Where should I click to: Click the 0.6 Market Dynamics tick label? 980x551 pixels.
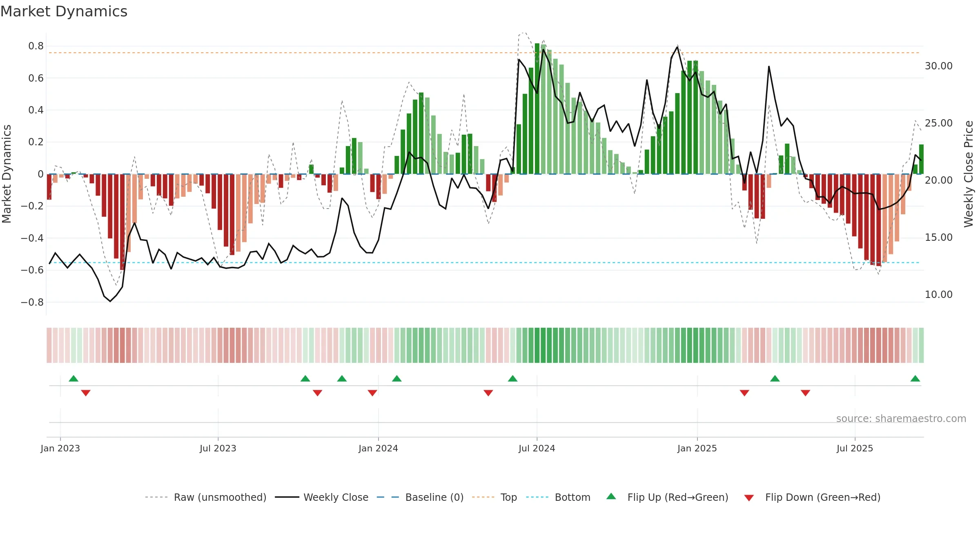pyautogui.click(x=36, y=78)
